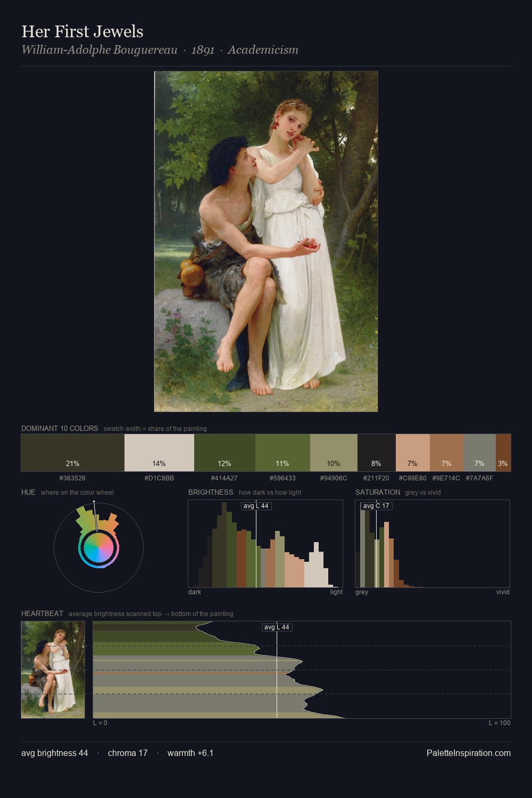Click 'where on the color wheel' caption
This screenshot has height=798, width=532.
pyautogui.click(x=77, y=493)
